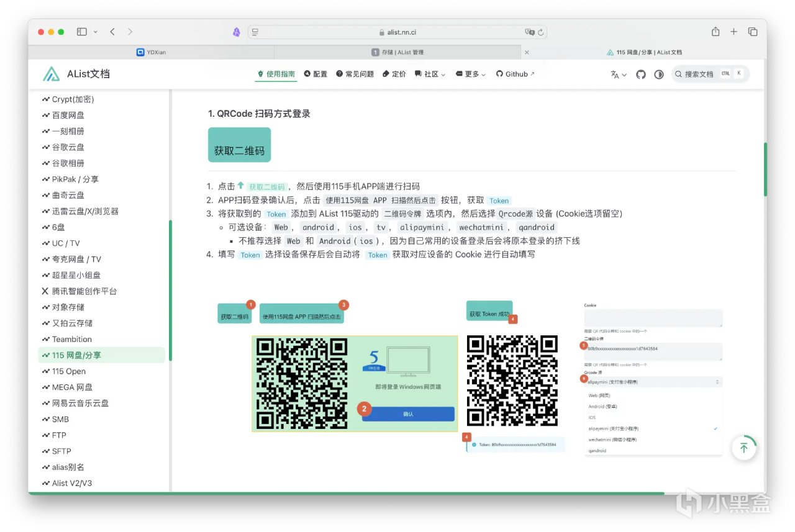Show reader view from the address bar icon
Screen dimensions: 795x532
point(255,32)
